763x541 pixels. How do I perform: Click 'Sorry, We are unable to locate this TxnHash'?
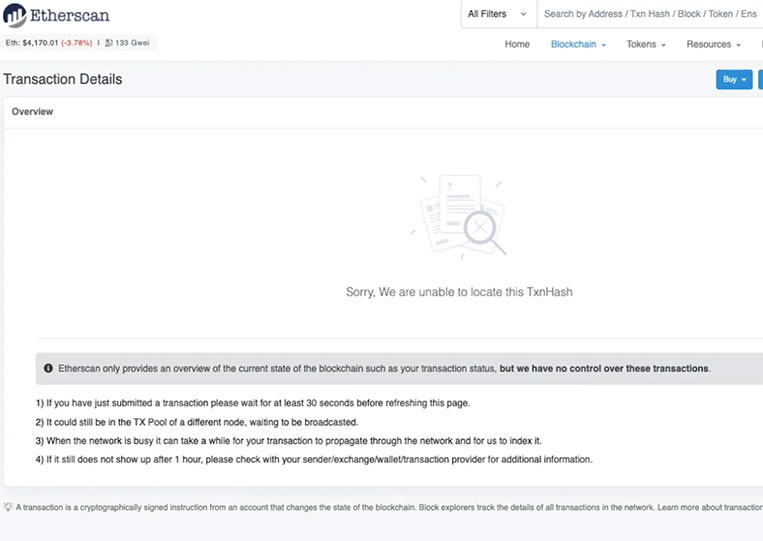459,292
